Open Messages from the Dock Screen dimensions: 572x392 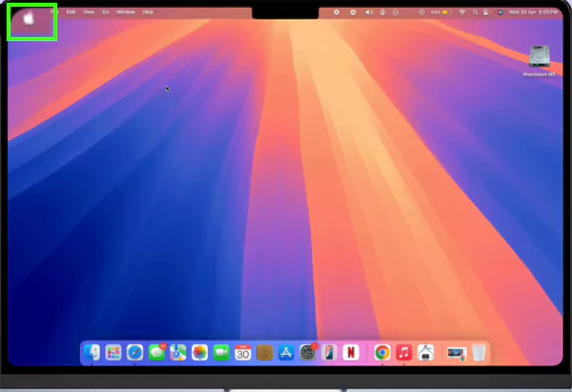157,353
